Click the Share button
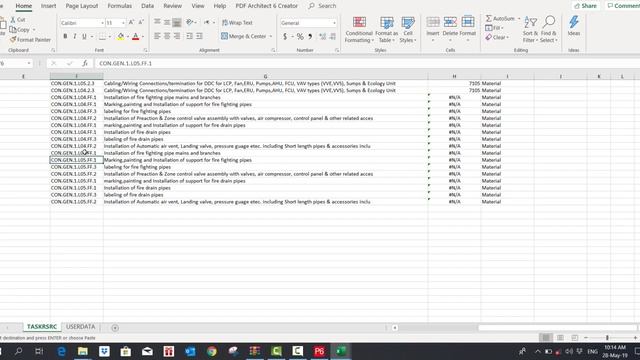 585,6
